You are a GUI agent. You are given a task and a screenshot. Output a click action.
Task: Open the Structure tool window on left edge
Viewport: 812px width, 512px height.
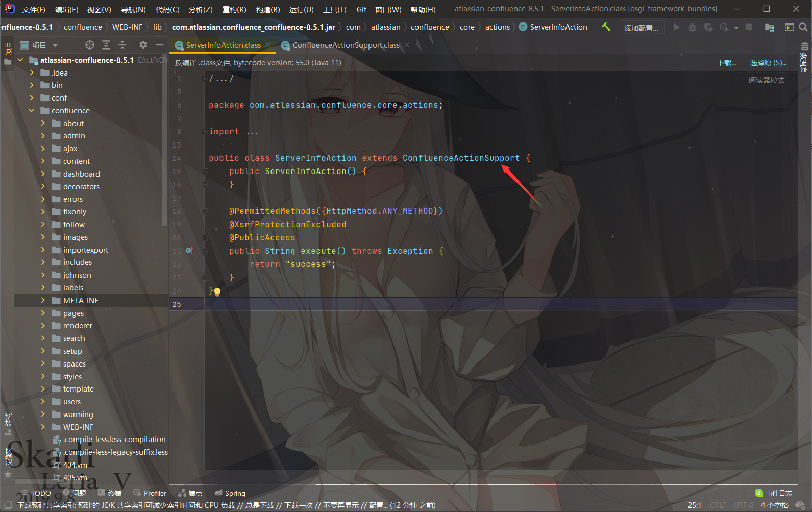(8, 424)
